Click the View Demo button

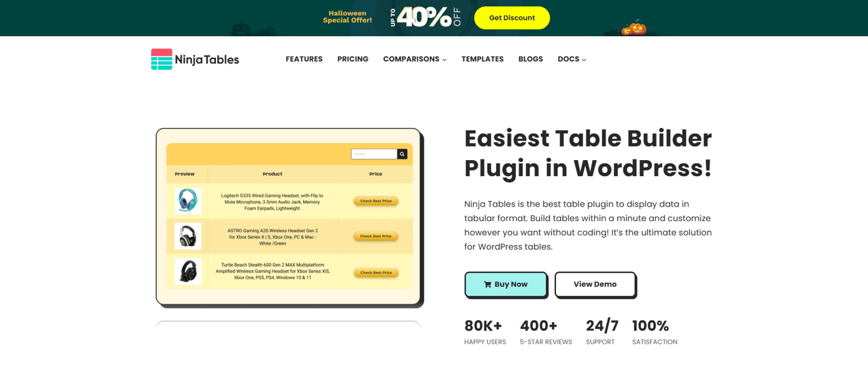point(595,284)
